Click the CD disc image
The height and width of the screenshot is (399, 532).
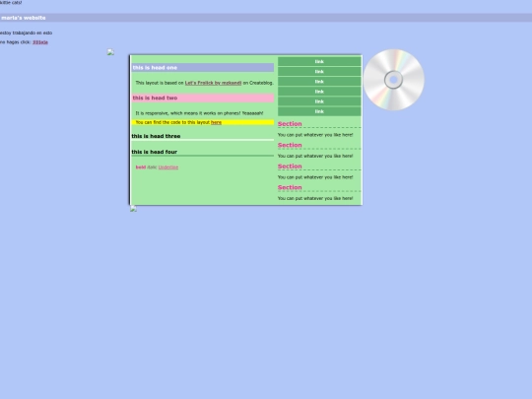[393, 80]
